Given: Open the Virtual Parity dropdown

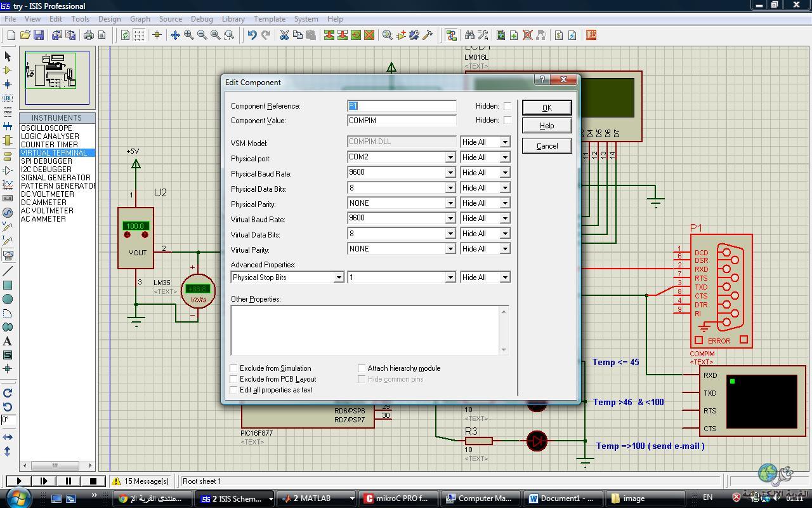Looking at the screenshot, I should click(x=450, y=249).
